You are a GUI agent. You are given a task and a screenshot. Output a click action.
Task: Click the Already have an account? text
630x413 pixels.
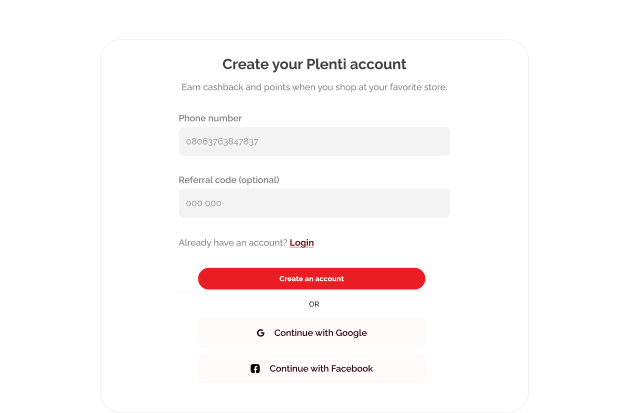coord(233,243)
